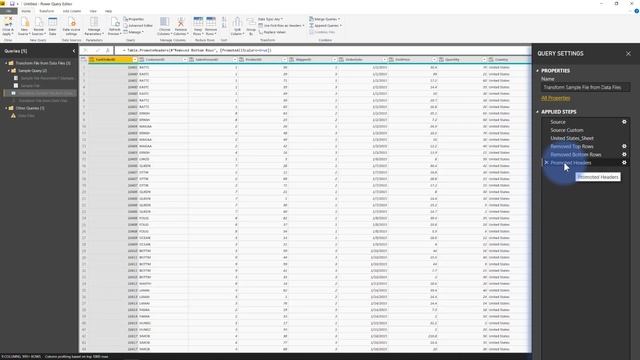Switch to the Home tab

coord(26,11)
